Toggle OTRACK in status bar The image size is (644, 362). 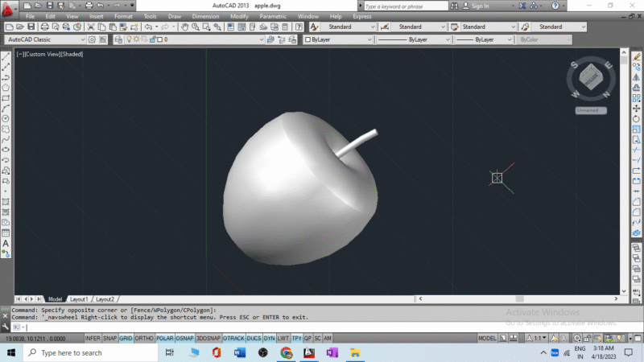click(x=233, y=338)
